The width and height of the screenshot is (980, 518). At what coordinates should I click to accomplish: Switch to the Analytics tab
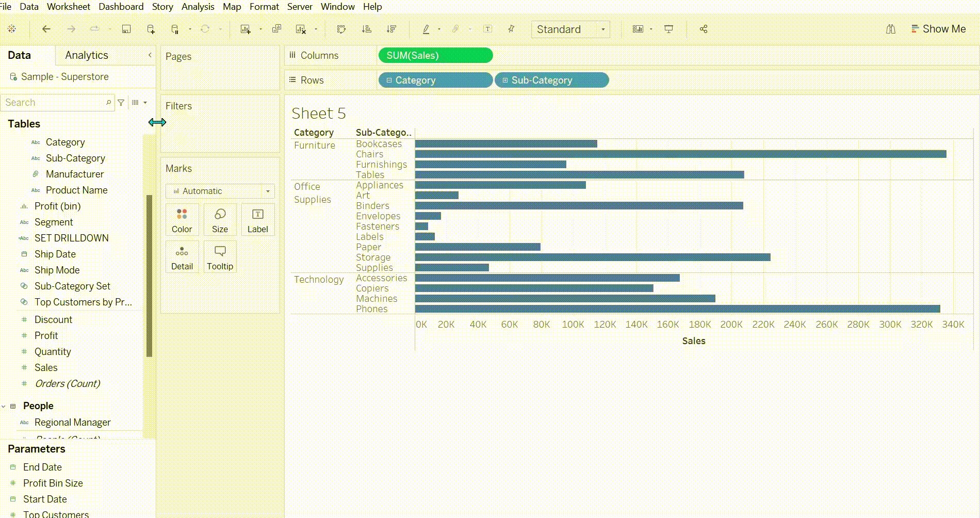click(x=87, y=55)
